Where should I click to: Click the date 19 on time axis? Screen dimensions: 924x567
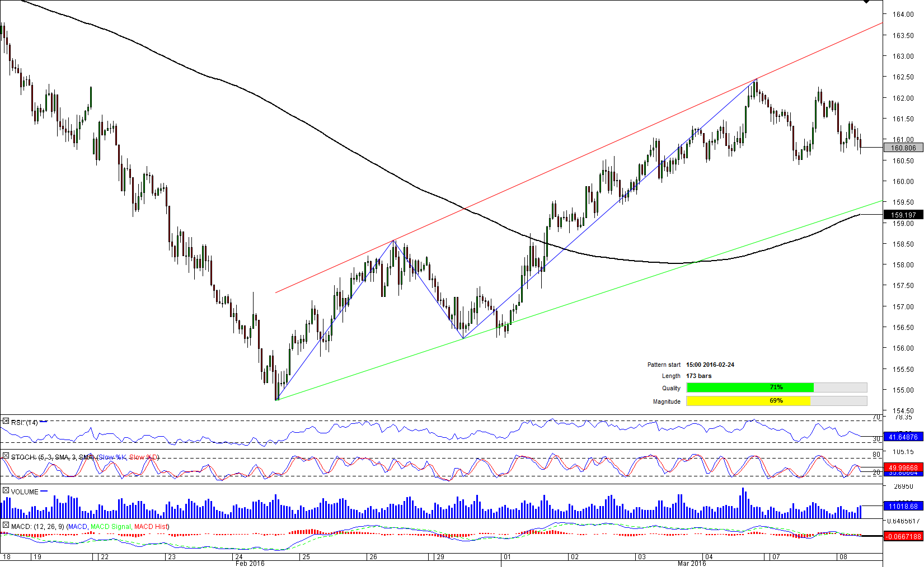(x=37, y=557)
